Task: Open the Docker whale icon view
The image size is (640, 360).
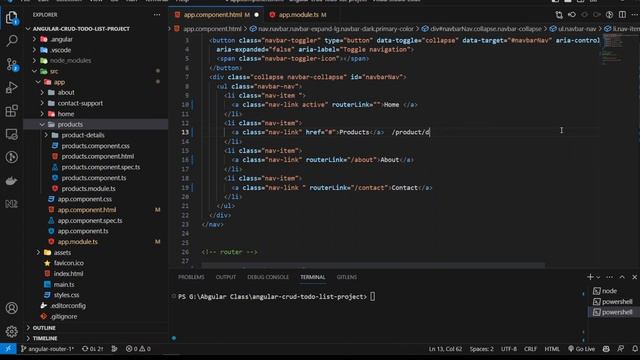Action: coord(11,180)
